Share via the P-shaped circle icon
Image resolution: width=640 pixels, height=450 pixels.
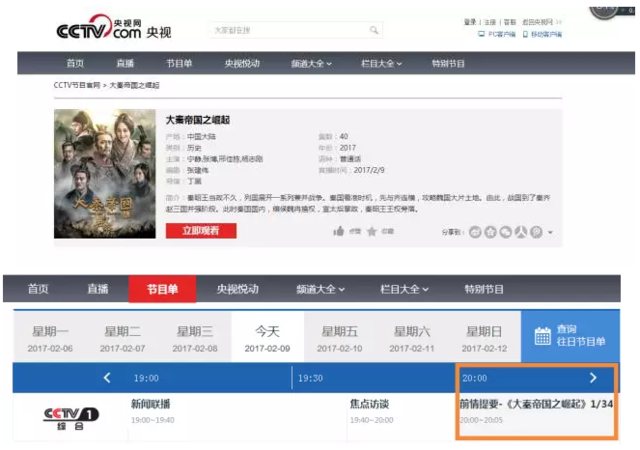point(536,232)
